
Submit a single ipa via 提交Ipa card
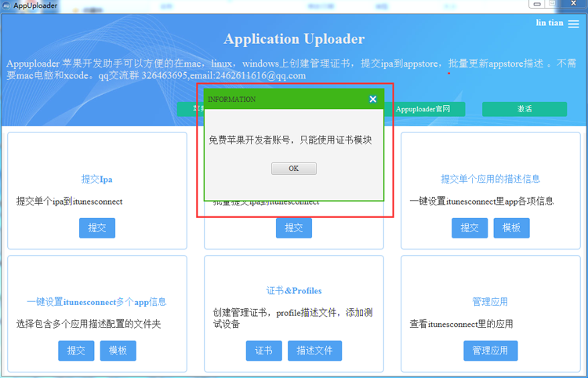click(97, 227)
